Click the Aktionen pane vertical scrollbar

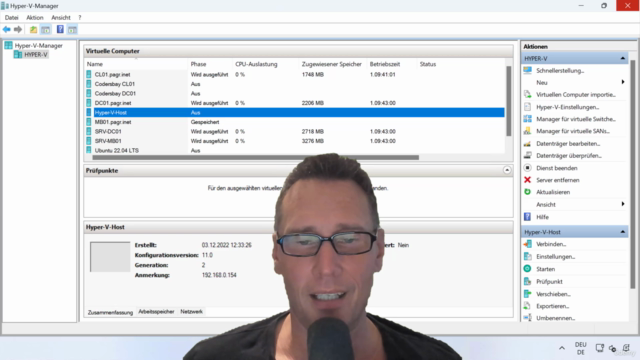tap(633, 175)
